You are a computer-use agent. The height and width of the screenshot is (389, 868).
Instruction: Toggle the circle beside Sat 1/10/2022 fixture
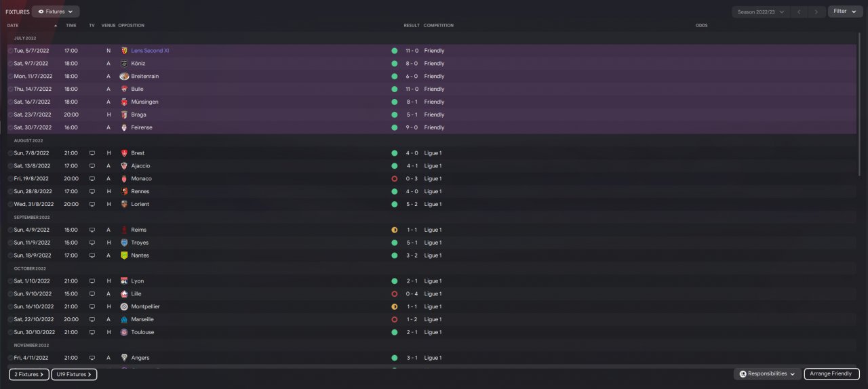point(10,281)
